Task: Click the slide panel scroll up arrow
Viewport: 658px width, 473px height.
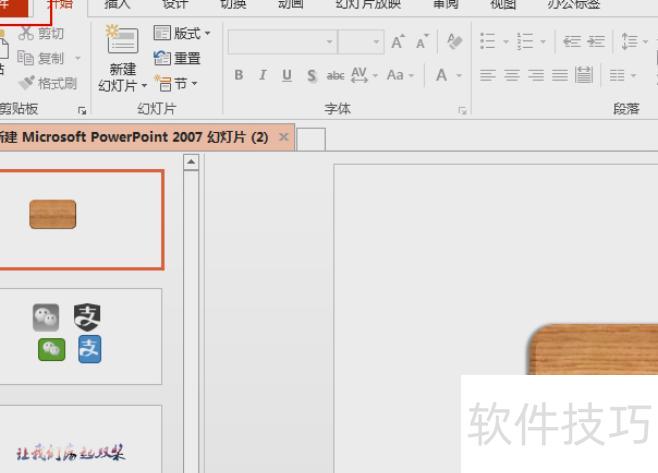Action: coord(191,162)
